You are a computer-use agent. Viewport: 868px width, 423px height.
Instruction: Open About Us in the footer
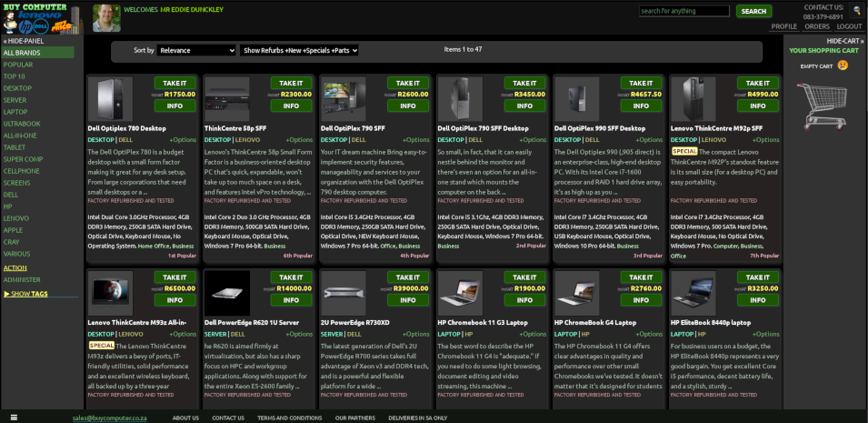tap(185, 418)
